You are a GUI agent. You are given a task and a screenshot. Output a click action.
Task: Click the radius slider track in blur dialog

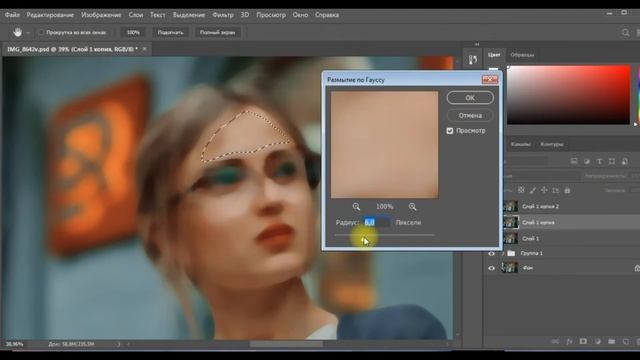pyautogui.click(x=384, y=235)
